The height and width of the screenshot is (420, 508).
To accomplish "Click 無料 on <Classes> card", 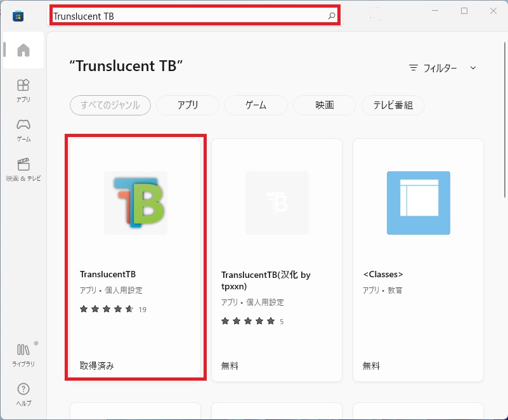I will 371,366.
